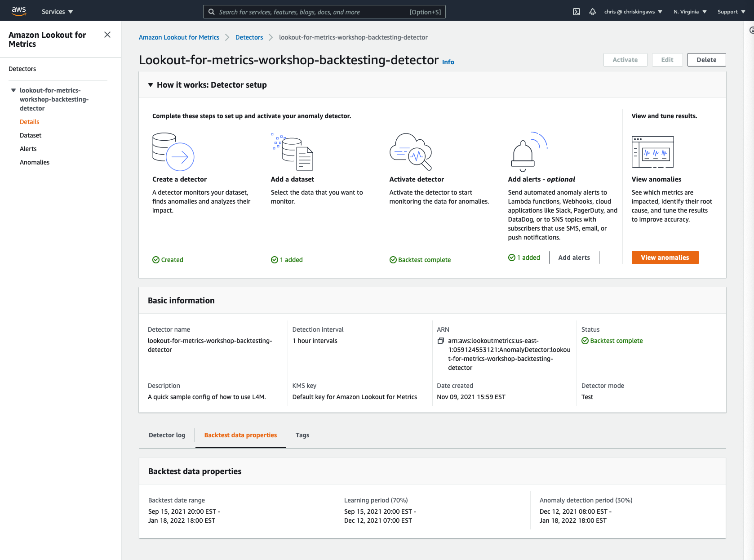Viewport: 754px width, 560px height.
Task: Close the Amazon Lookout for Metrics sidebar
Action: pyautogui.click(x=107, y=35)
